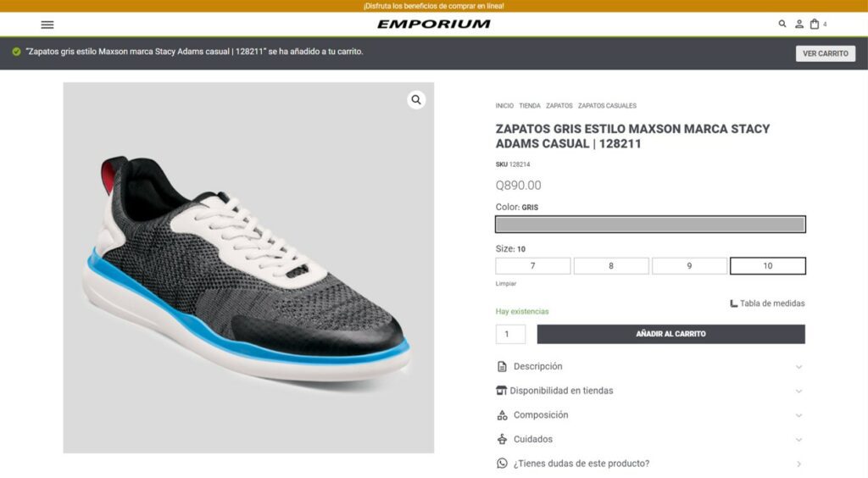Go to TIENDA breadcrumb link
Screen dimensions: 868x478
pos(529,106)
